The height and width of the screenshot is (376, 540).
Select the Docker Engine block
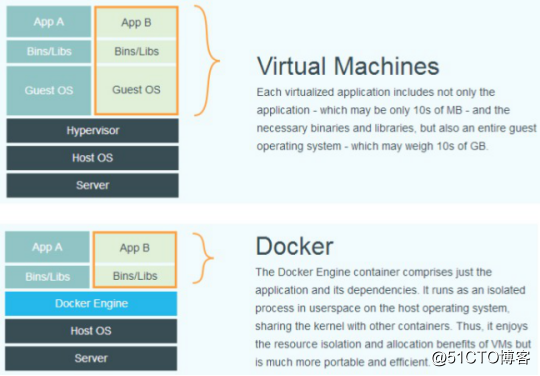[91, 303]
